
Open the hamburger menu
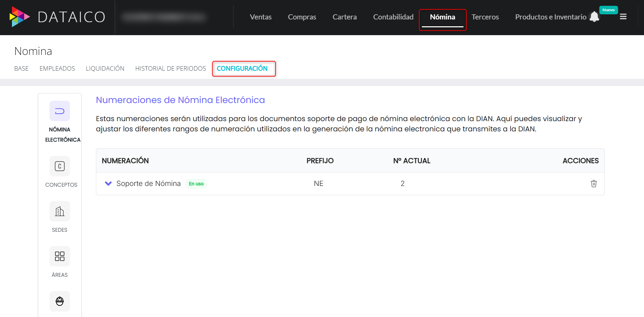coord(624,16)
